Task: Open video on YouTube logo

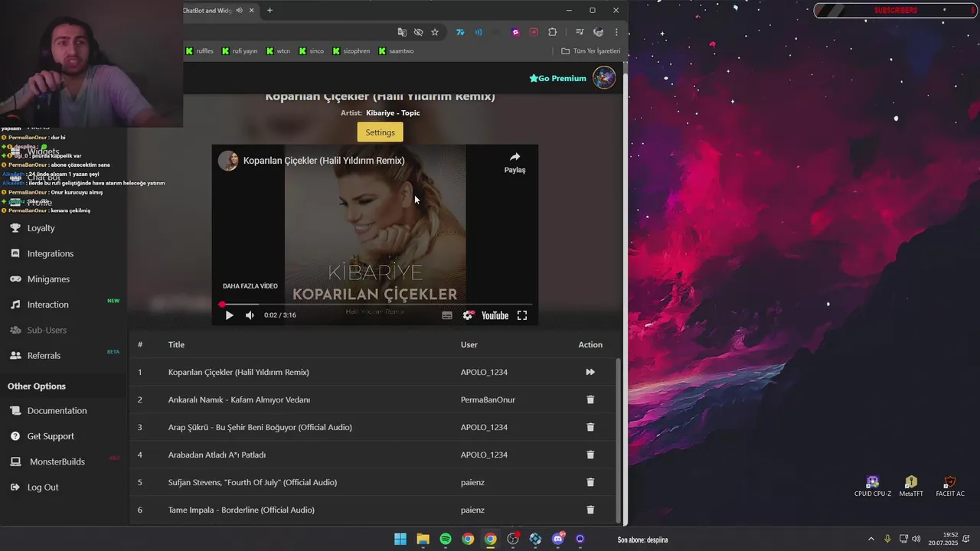Action: click(x=495, y=315)
